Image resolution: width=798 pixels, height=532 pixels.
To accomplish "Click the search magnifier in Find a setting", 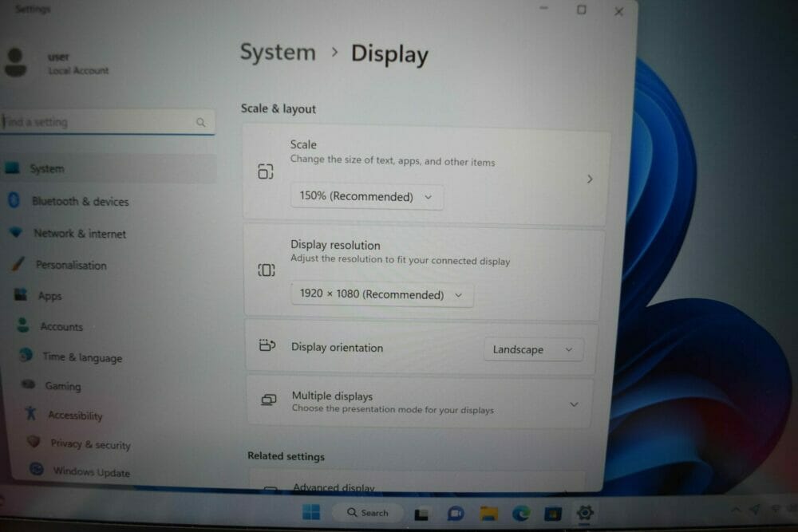I will [200, 123].
